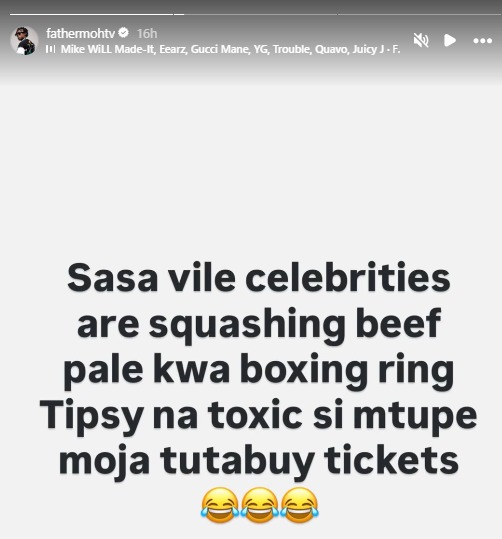The image size is (502, 539).
Task: Skip to the third story progress segment
Action: pyautogui.click(x=419, y=14)
